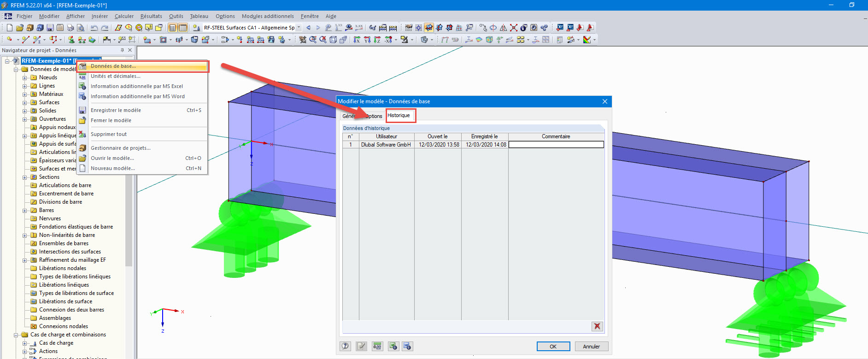Click the MS Excel info icon in the dialog
Image resolution: width=868 pixels, height=359 pixels.
(x=393, y=346)
